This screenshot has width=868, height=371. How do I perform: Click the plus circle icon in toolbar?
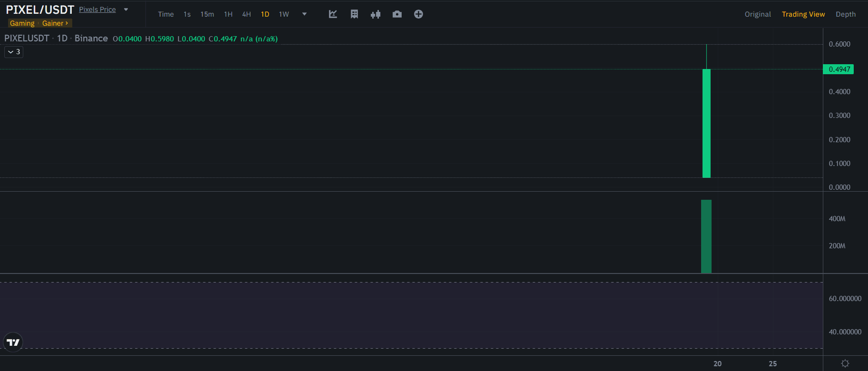click(x=418, y=14)
